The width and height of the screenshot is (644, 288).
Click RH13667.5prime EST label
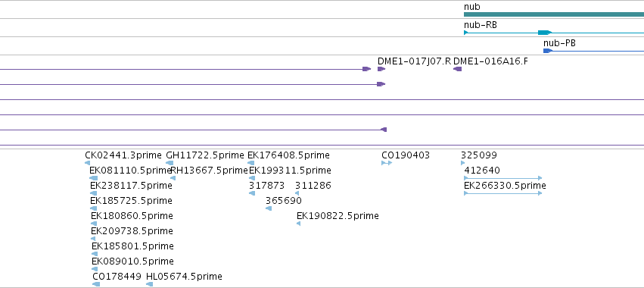tap(209, 171)
